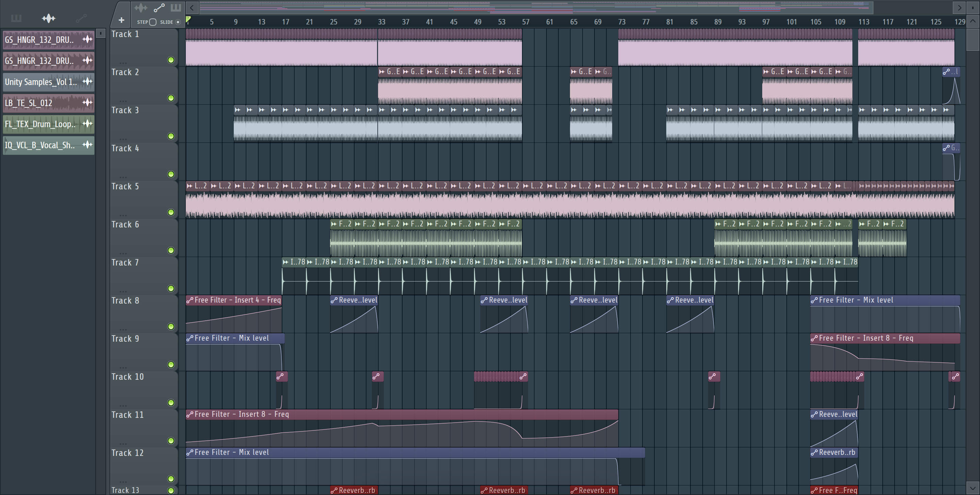
Task: Click the waveform icon on LB_TE_SL_012 item
Action: 87,103
